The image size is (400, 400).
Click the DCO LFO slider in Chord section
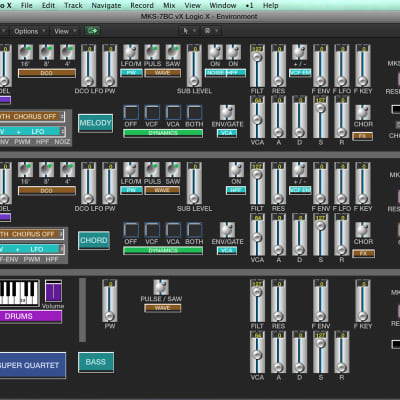tap(88, 183)
